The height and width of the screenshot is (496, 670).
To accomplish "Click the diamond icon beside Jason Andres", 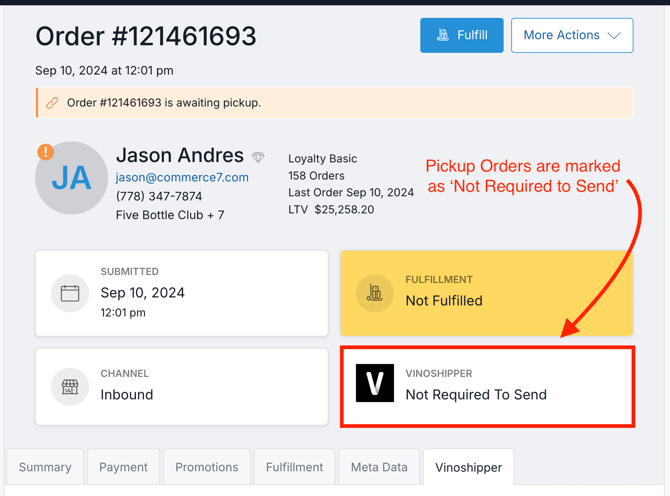I will click(x=258, y=157).
